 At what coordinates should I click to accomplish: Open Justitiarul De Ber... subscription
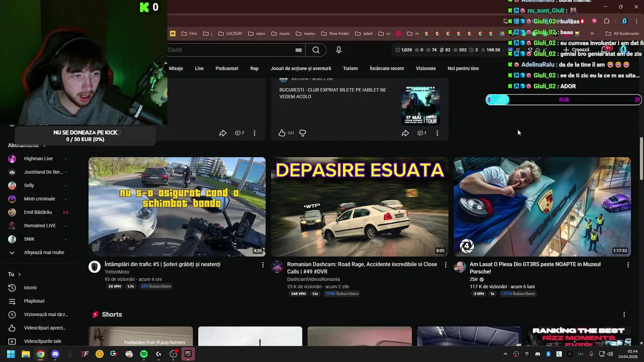click(x=38, y=172)
